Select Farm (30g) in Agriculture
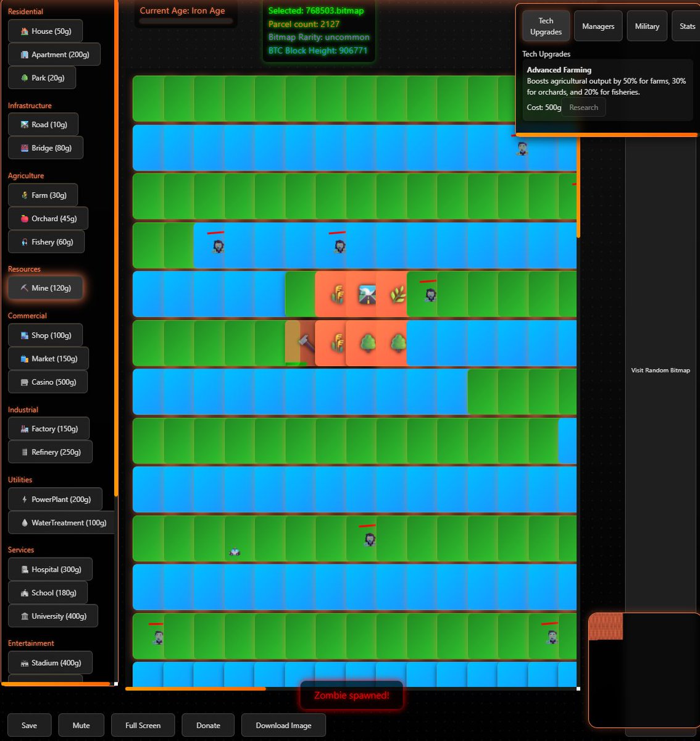Image resolution: width=700 pixels, height=741 pixels. click(43, 195)
